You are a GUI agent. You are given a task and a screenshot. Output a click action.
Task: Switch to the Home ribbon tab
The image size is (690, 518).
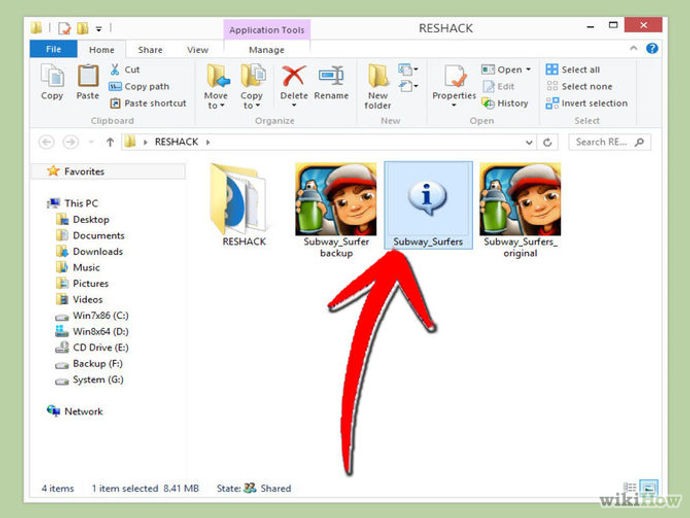click(x=101, y=50)
